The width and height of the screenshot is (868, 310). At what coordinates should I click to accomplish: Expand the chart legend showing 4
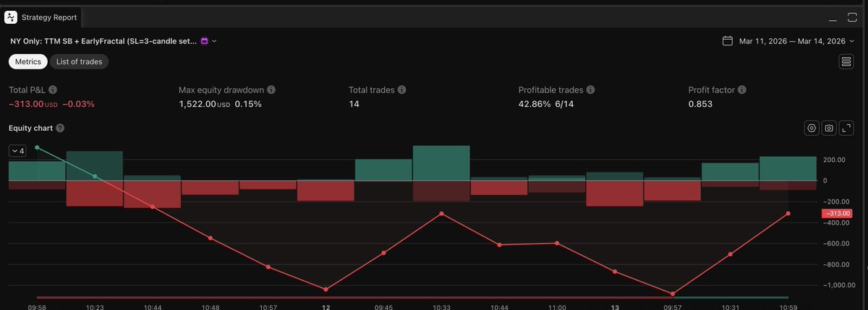point(18,150)
